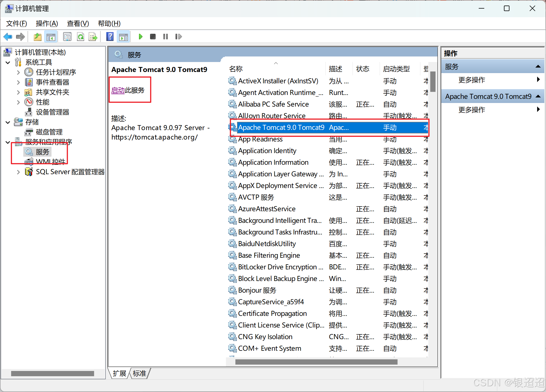
Task: Collapse the 服务 section in 操作 pane
Action: point(538,67)
